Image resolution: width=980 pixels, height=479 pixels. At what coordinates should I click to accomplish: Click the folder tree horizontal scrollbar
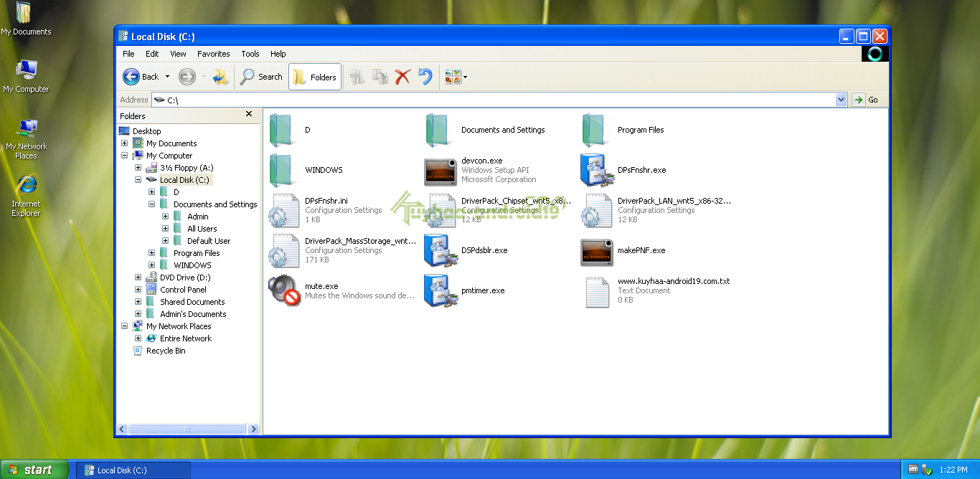[x=188, y=429]
